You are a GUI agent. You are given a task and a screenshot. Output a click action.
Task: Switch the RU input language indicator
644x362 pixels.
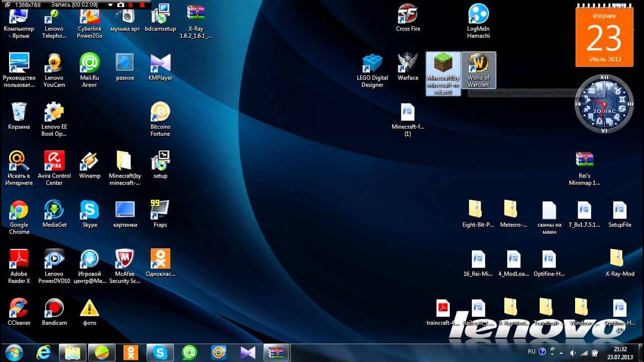(531, 351)
